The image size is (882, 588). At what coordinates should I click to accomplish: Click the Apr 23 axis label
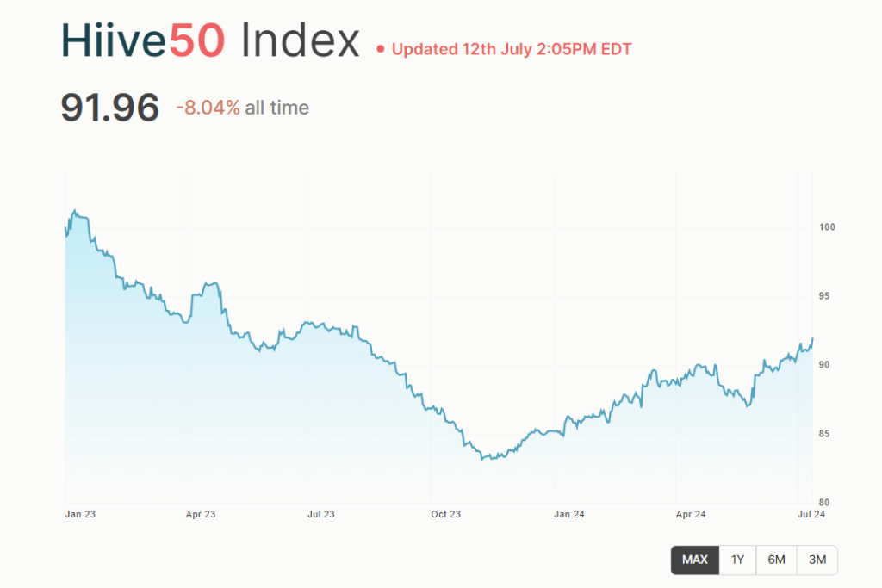(201, 514)
